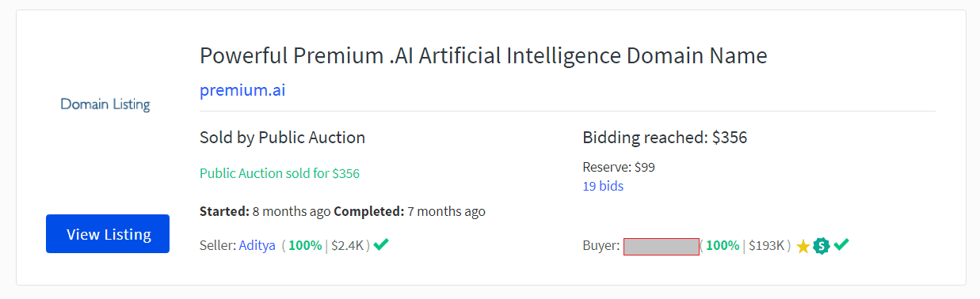Click the Sold by Public Auction heading
980x299 pixels.
point(282,138)
